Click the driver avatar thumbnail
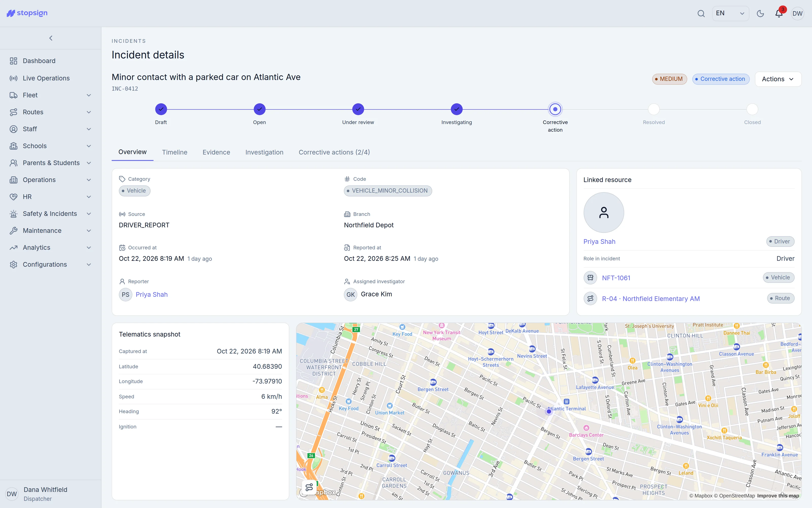This screenshot has height=508, width=812. pos(604,212)
